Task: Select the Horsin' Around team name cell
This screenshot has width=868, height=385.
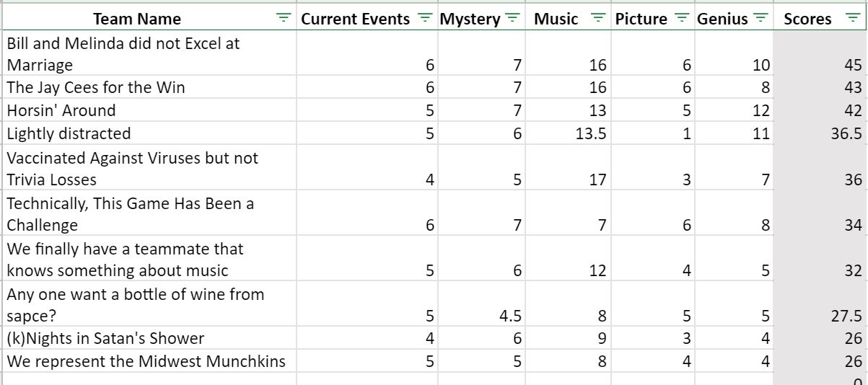Action: point(150,111)
